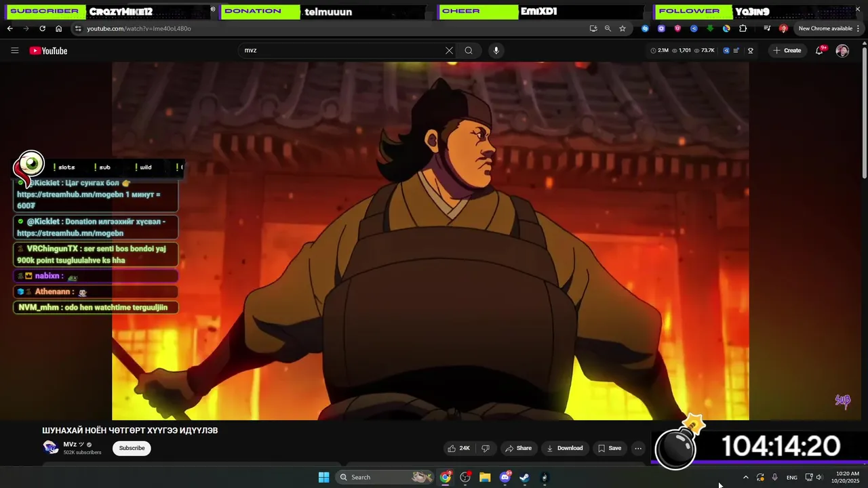Click the Create button
The height and width of the screenshot is (488, 868).
pyautogui.click(x=787, y=50)
